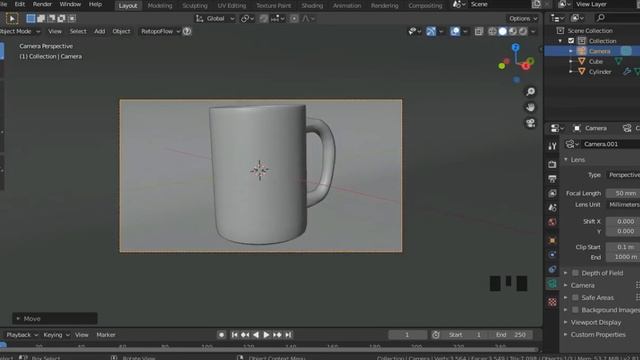
Task: Switch to UV Editing workspace tab
Action: [x=231, y=5]
